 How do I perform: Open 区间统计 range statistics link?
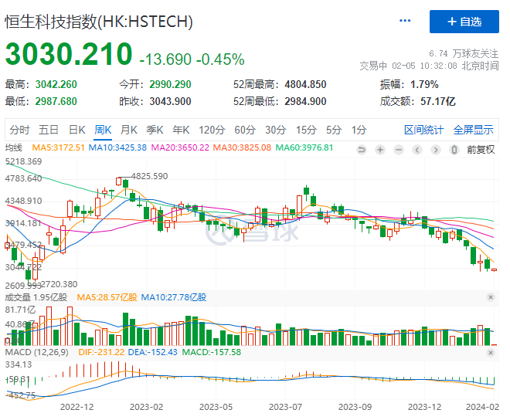click(424, 129)
